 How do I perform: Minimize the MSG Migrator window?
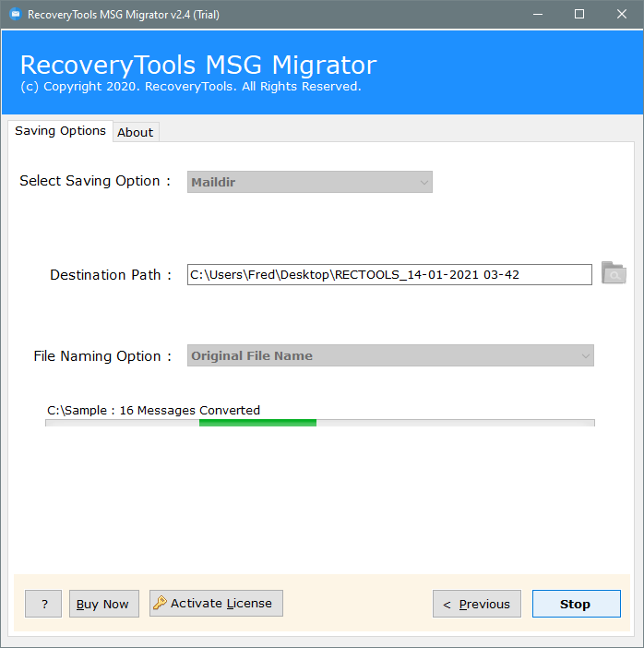coord(537,15)
